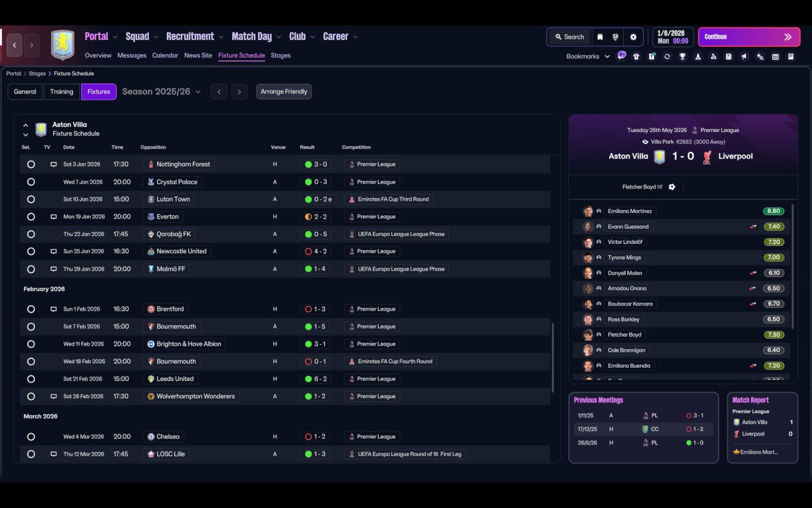Open the trophy bookmark shortcut

(683, 57)
